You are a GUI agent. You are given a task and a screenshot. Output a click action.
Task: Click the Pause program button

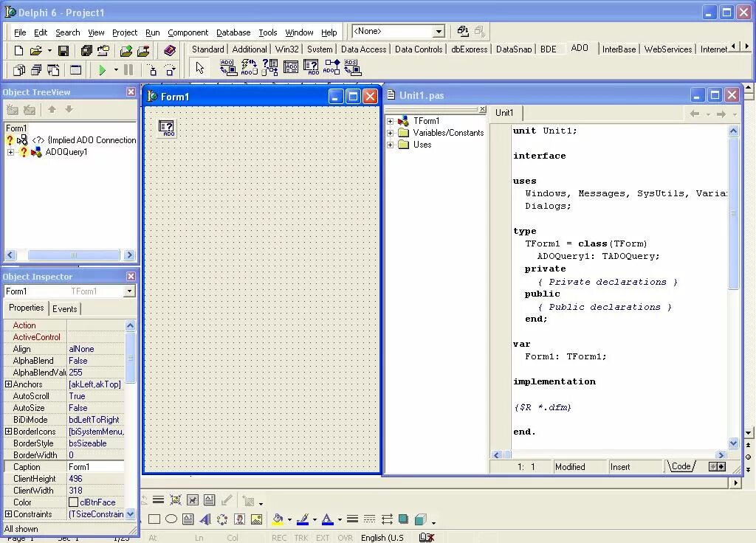click(128, 70)
